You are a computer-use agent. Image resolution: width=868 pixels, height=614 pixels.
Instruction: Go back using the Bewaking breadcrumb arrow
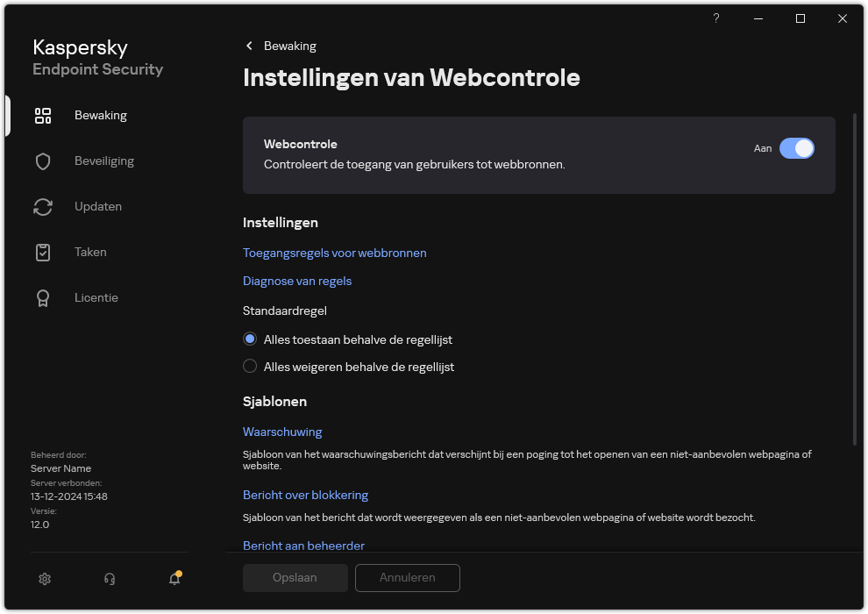coord(249,46)
